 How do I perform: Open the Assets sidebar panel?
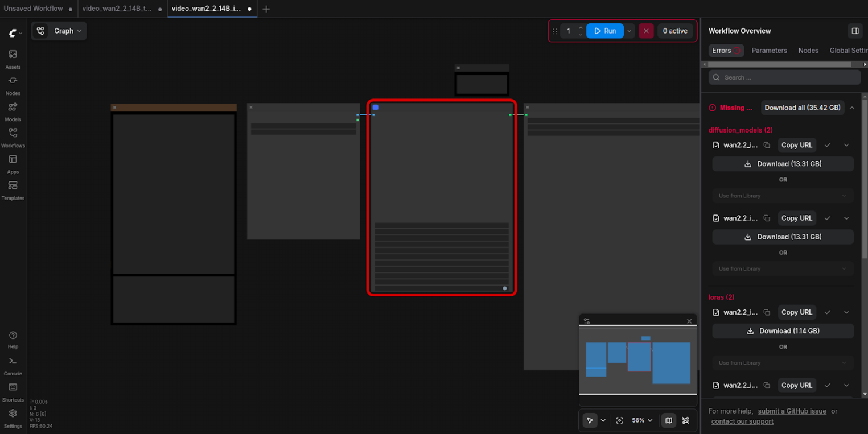(13, 58)
